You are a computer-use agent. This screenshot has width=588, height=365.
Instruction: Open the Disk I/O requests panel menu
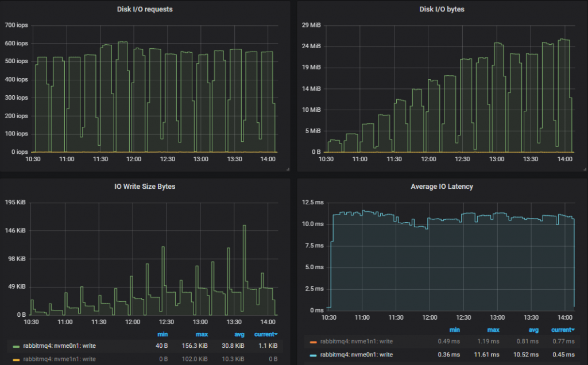click(x=144, y=9)
